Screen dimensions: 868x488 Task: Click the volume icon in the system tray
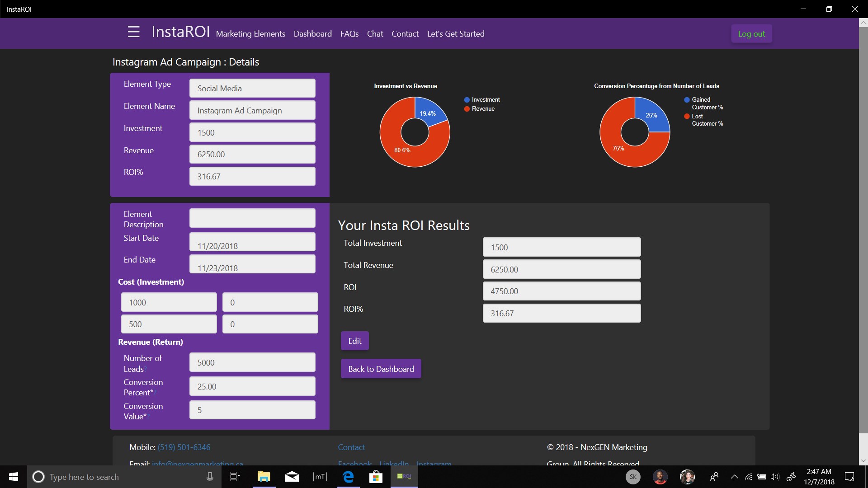tap(775, 477)
